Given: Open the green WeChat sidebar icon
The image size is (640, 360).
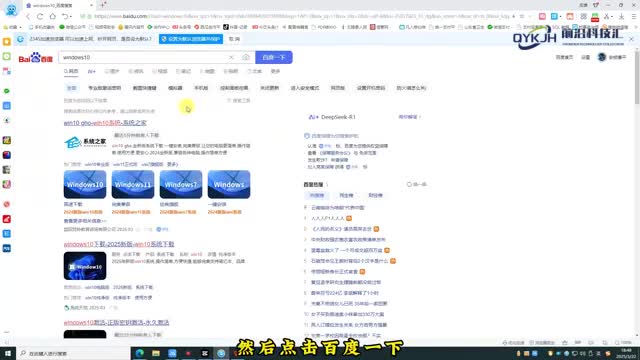Looking at the screenshot, I should (7, 91).
